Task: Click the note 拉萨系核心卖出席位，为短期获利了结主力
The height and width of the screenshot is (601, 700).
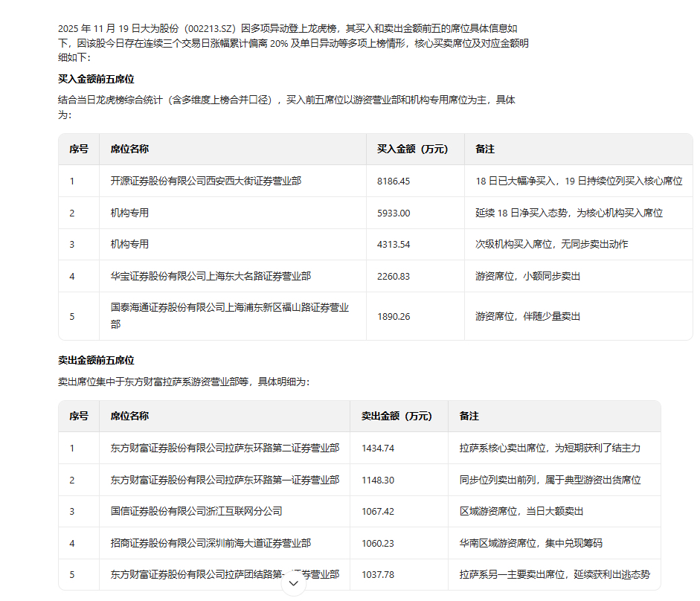Action: click(x=550, y=448)
